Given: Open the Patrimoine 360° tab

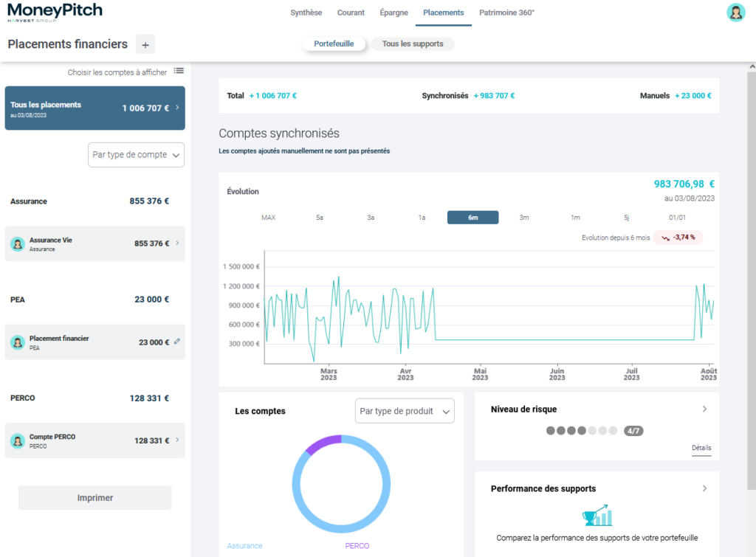Looking at the screenshot, I should (x=506, y=13).
